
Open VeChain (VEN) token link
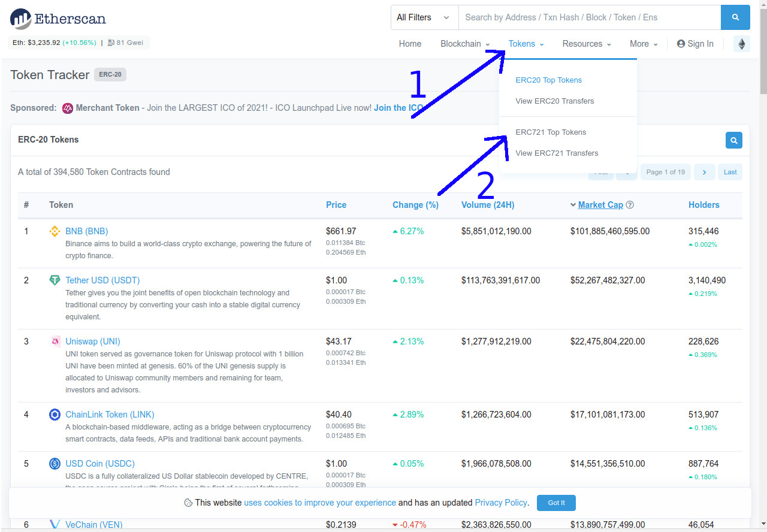pyautogui.click(x=94, y=525)
